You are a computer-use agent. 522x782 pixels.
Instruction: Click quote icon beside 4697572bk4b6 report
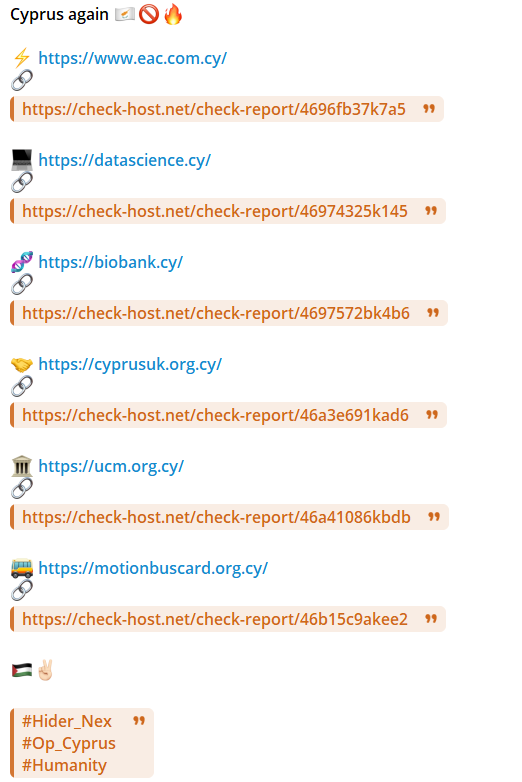433,312
